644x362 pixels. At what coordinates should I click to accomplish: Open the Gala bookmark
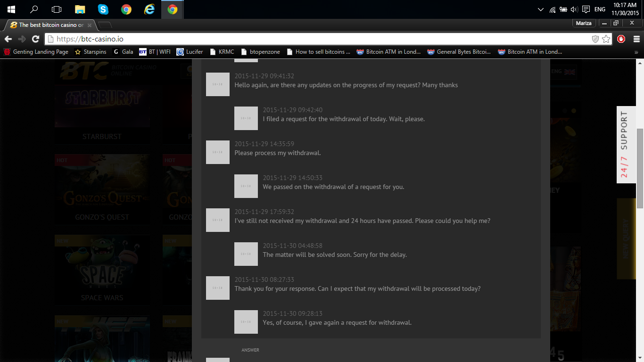123,52
